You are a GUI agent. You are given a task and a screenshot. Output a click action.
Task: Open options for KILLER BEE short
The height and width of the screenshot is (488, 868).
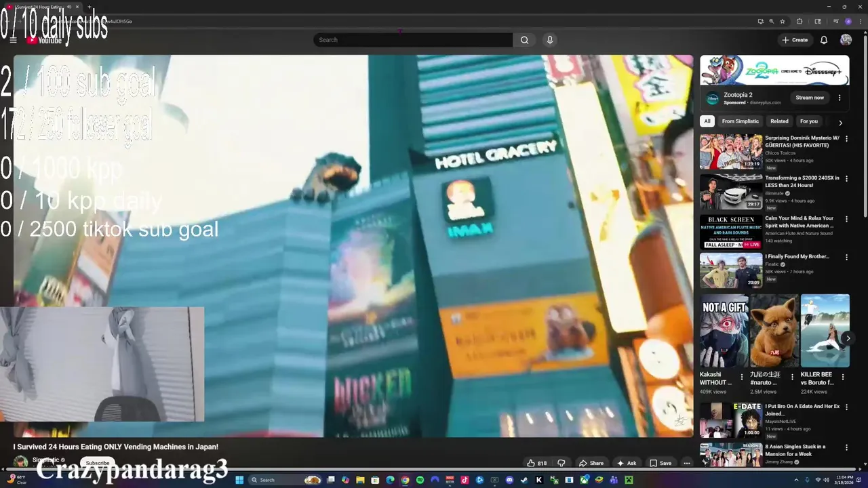(x=843, y=377)
